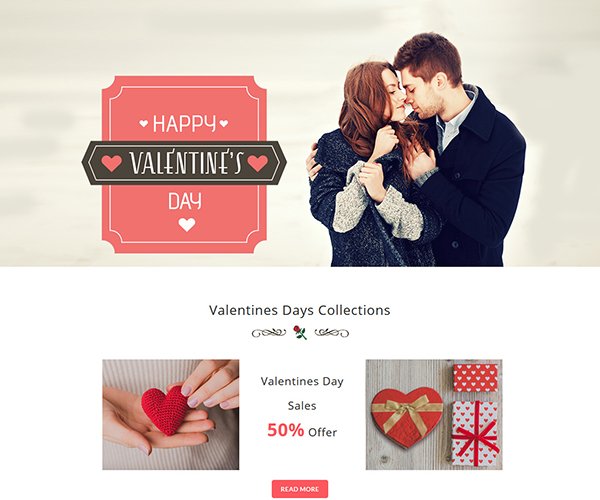This screenshot has height=500, width=600.
Task: Click the READ MORE button
Action: coord(300,489)
